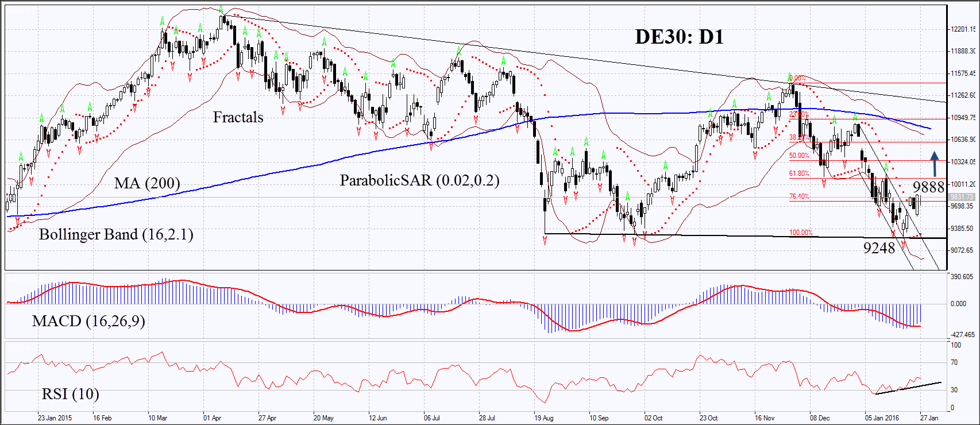Image resolution: width=980 pixels, height=425 pixels.
Task: Click the 27 Jan date label
Action: (929, 418)
